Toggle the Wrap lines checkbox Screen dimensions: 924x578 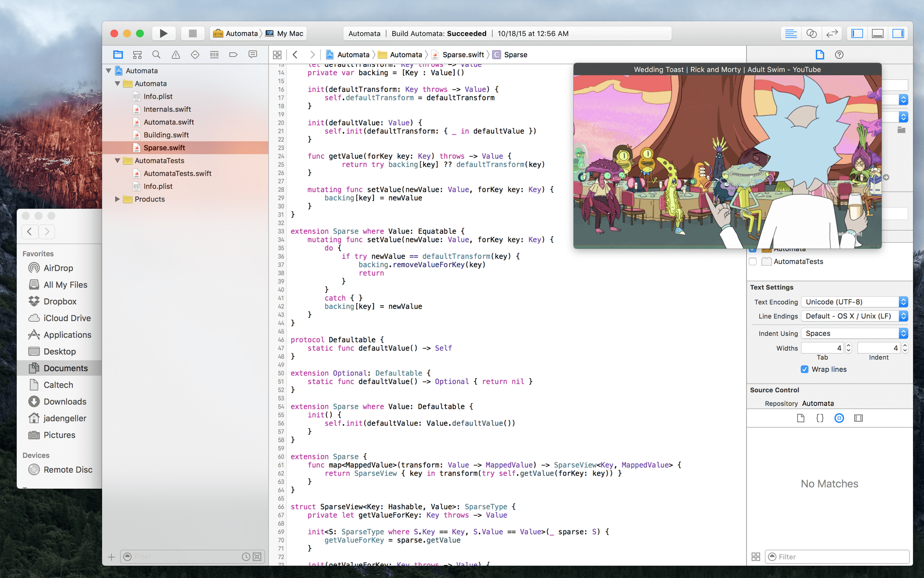[x=804, y=369]
